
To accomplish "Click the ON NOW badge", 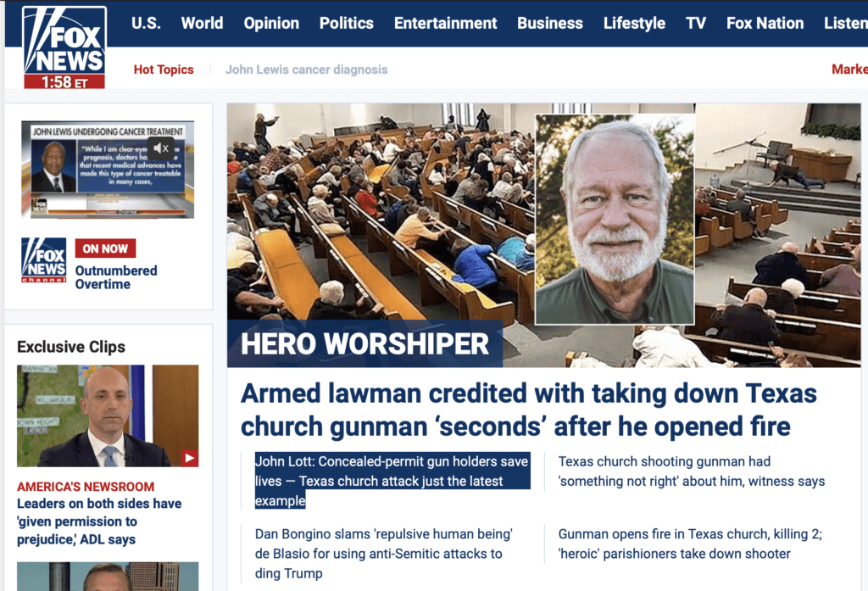I will click(x=105, y=248).
